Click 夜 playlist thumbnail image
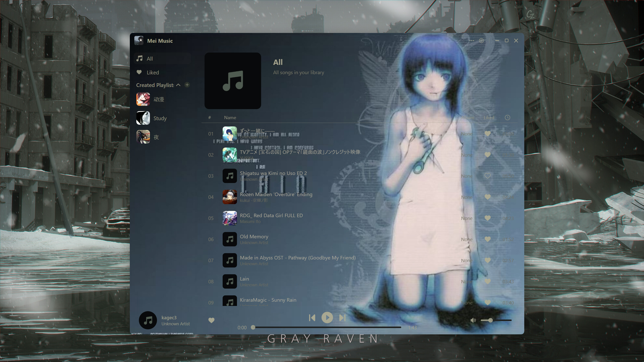The height and width of the screenshot is (362, 644). click(x=143, y=137)
